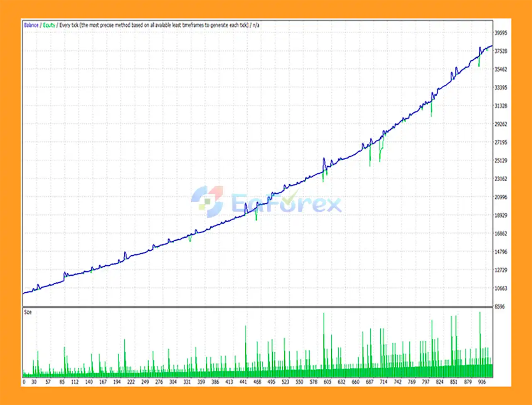Click trade number 441 on the bottom axis
Image resolution: width=532 pixels, height=405 pixels.
coord(243,382)
